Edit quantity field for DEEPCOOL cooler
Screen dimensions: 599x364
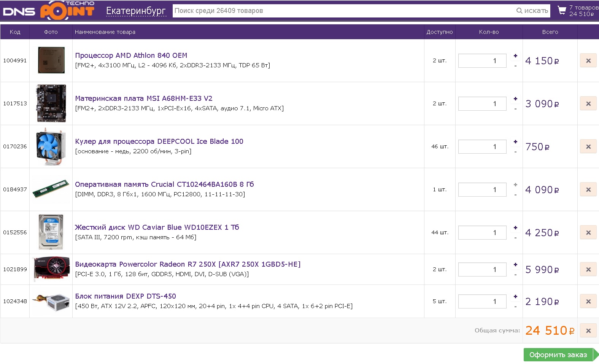point(482,146)
